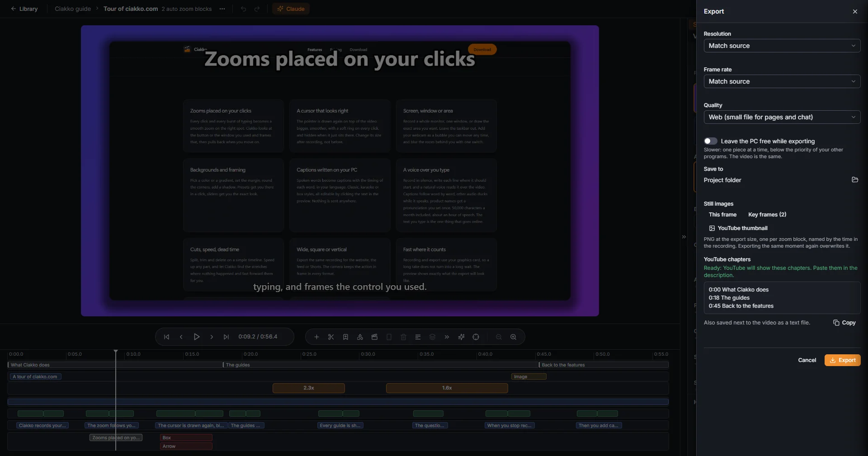Screen dimensions: 868x456
Task: Click the folder icon next to Project folder
Action: click(x=854, y=180)
